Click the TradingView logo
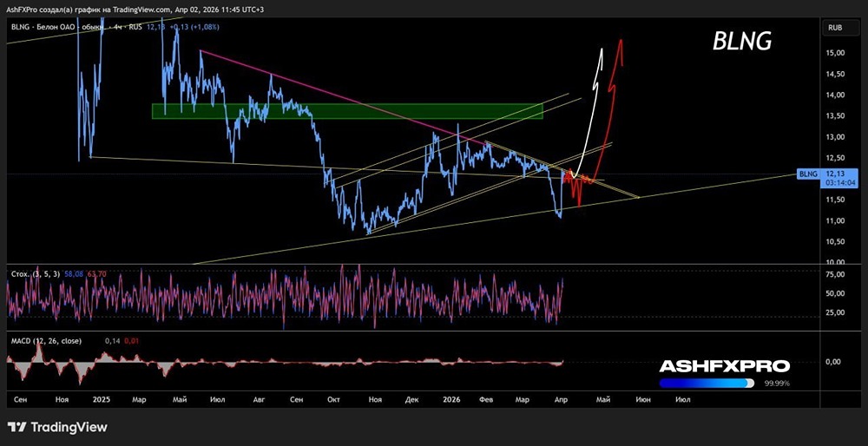 (x=57, y=427)
